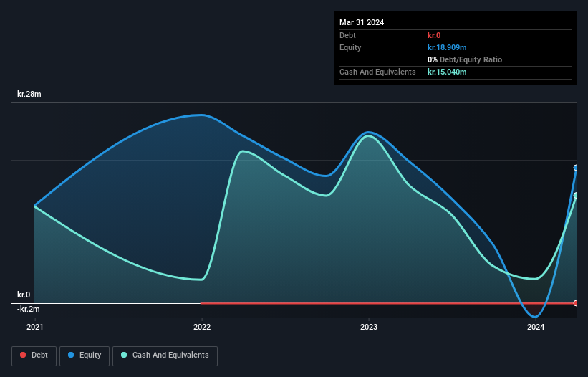The height and width of the screenshot is (377, 588).
Task: Click the Equity tooltip row label
Action: pyautogui.click(x=350, y=47)
